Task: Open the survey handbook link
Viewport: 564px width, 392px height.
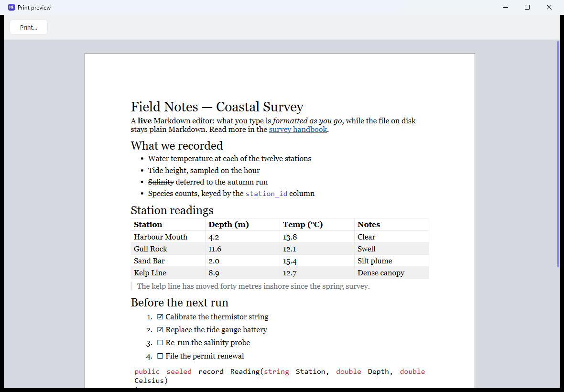Action: [298, 130]
